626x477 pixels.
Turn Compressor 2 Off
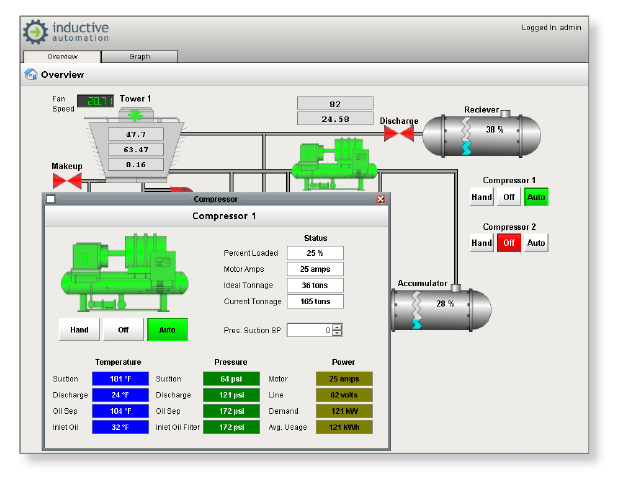[509, 243]
